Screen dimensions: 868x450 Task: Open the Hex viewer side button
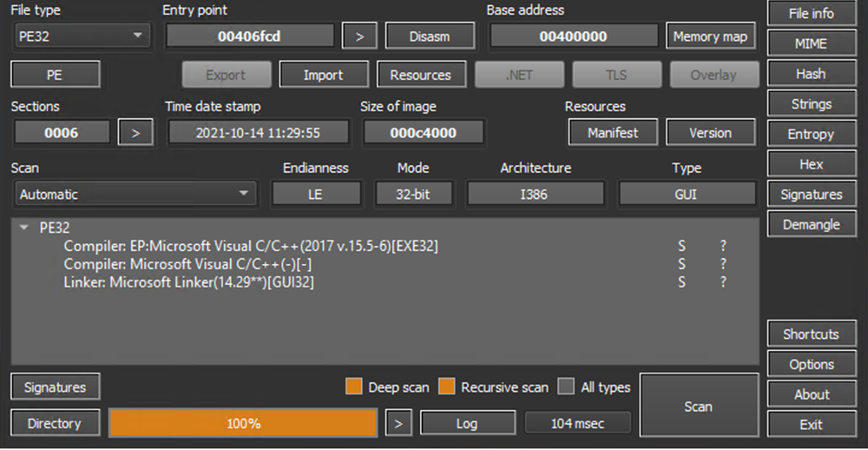pos(812,164)
